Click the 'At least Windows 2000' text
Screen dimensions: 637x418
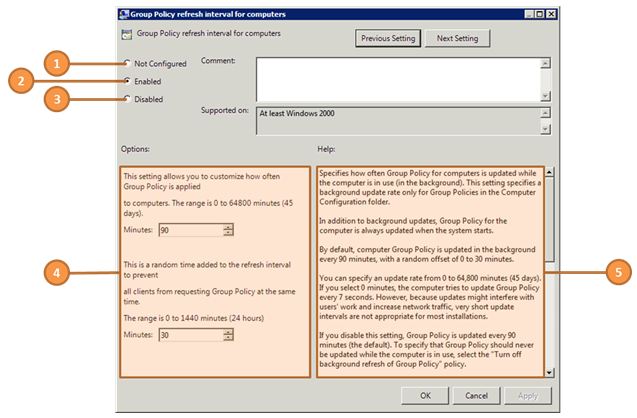(x=297, y=113)
